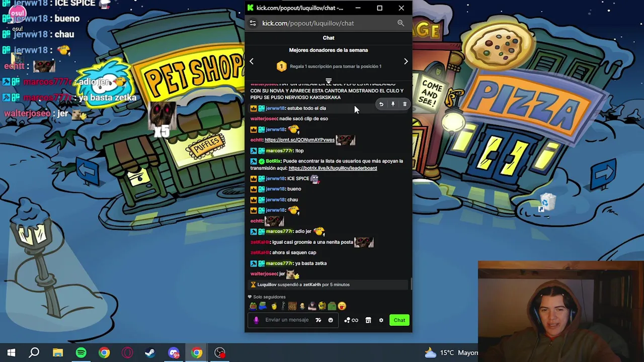The width and height of the screenshot is (644, 362).
Task: Click the purple microphone icon in message box
Action: (256, 320)
